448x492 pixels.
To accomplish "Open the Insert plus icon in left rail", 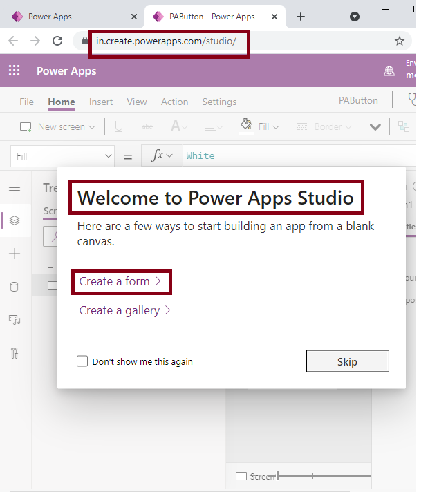I will point(15,254).
